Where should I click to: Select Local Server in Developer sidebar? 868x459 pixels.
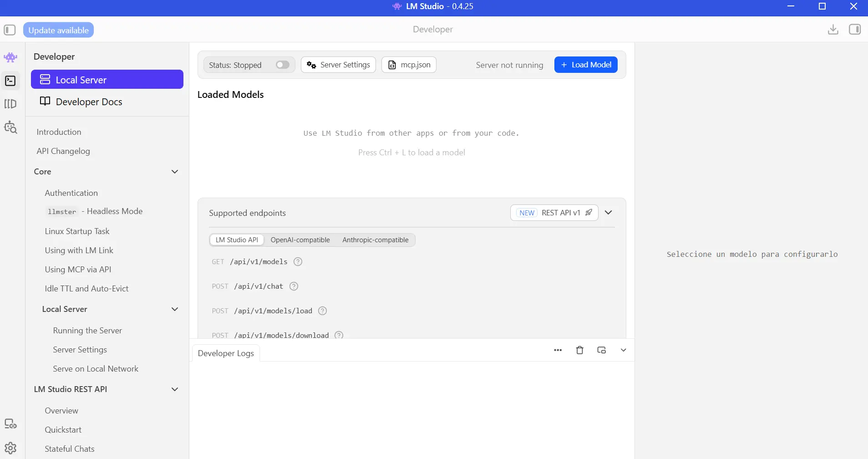click(x=107, y=80)
